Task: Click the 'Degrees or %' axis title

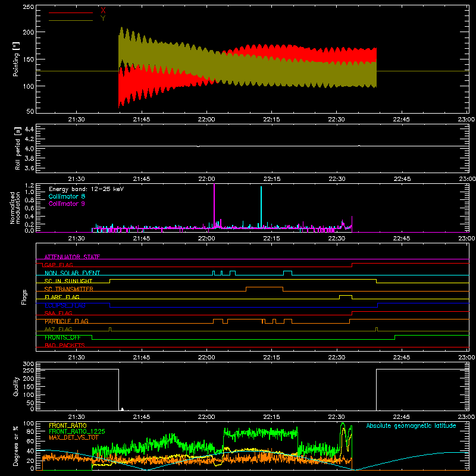Action: point(16,446)
